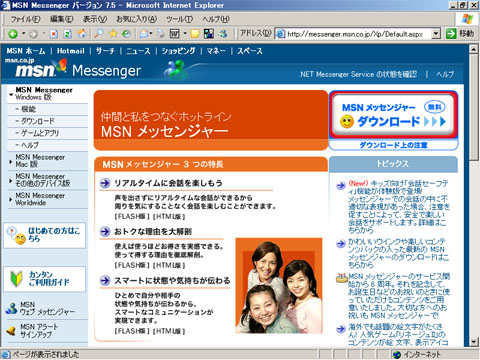Click the Print toolbar icon
Viewport: 480px width, 360px height.
coord(161,34)
